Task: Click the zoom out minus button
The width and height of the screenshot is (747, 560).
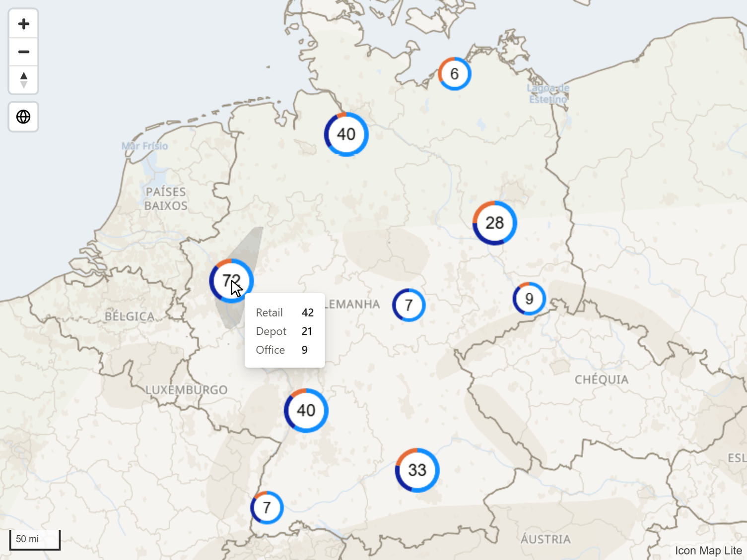Action: click(x=23, y=52)
